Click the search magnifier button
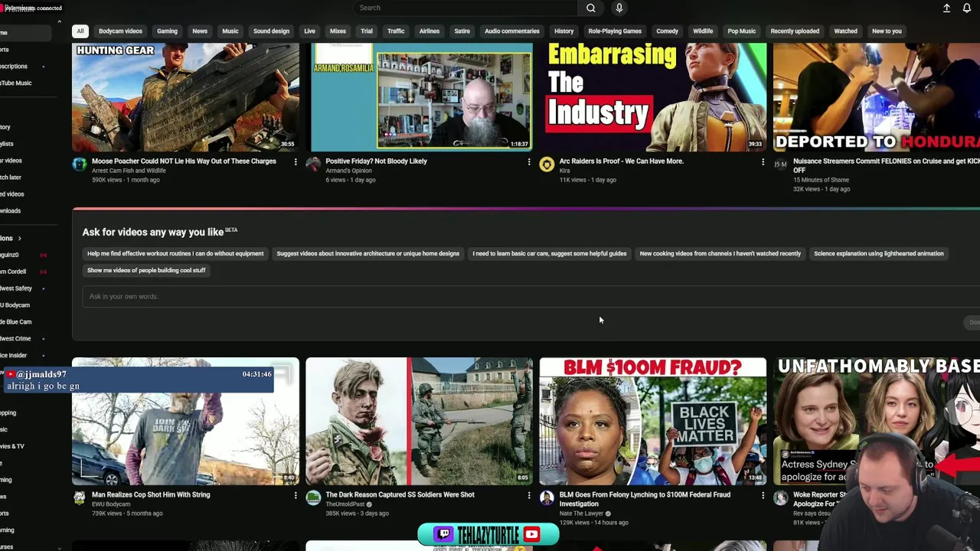980x551 pixels. pos(590,8)
